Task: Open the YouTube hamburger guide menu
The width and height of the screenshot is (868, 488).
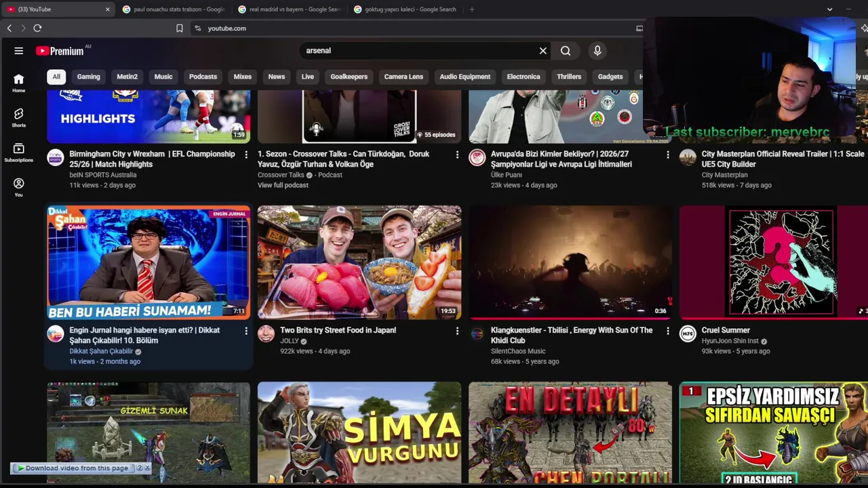Action: [x=19, y=51]
